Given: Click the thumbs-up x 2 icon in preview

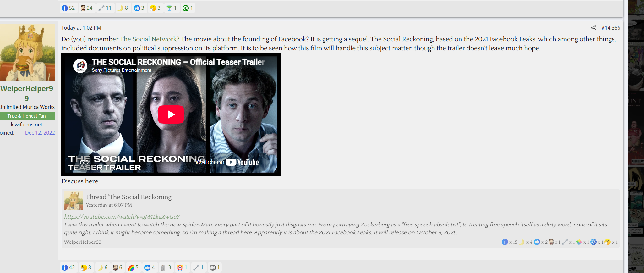Looking at the screenshot, I should click(x=537, y=242).
